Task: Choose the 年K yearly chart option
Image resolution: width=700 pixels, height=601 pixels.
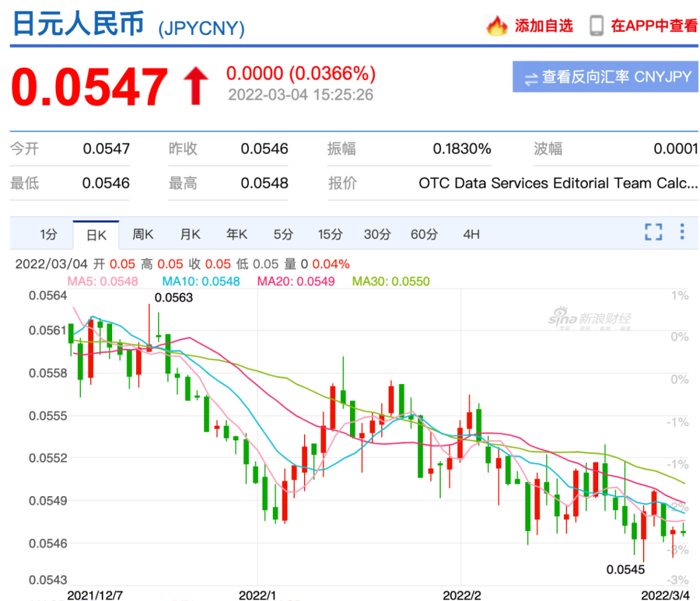Action: pos(237,234)
